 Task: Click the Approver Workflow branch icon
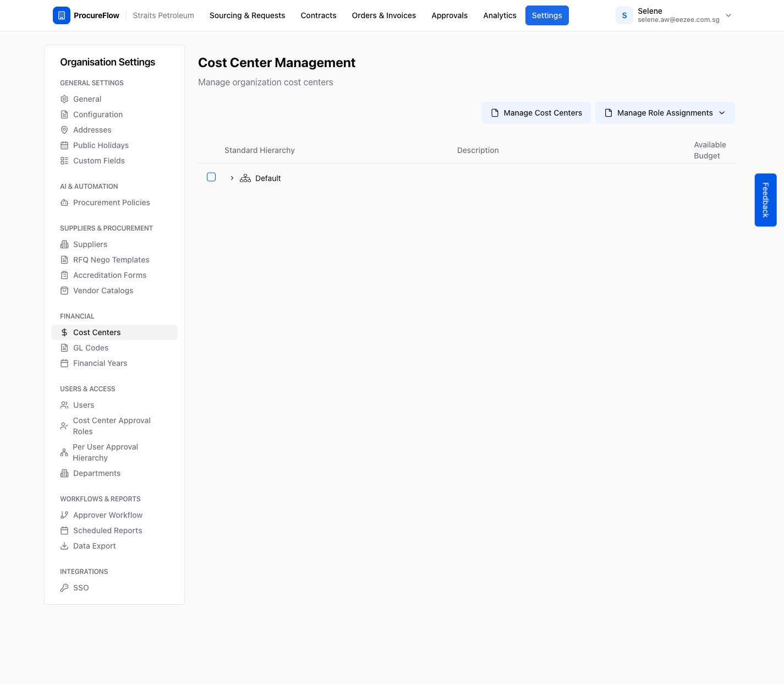64,515
